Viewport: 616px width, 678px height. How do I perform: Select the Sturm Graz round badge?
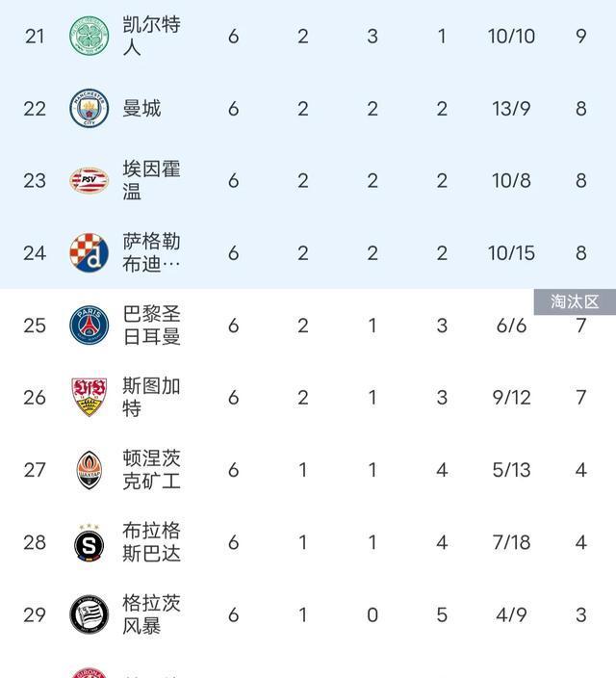tap(90, 614)
